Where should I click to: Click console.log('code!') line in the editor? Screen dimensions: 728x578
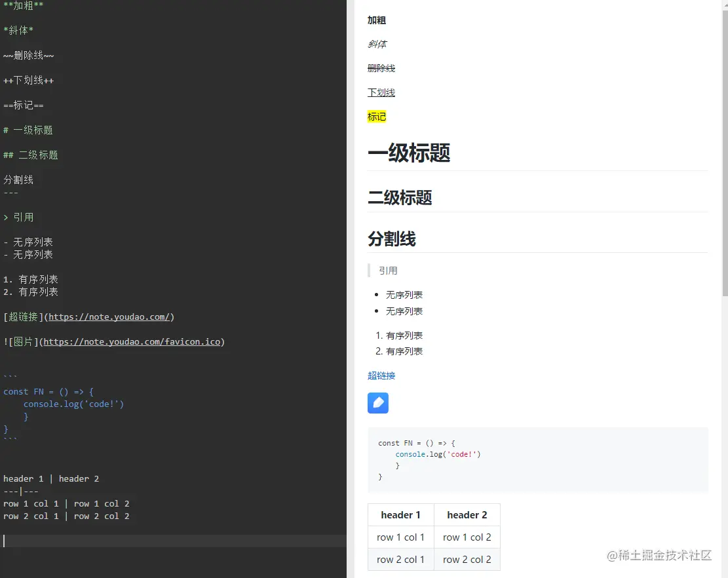coord(74,404)
